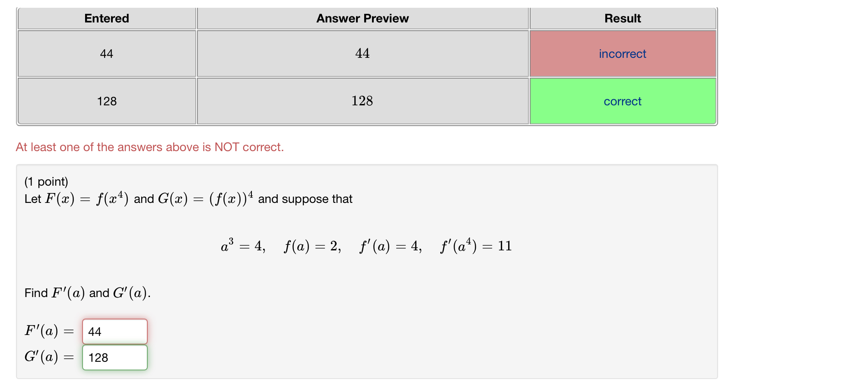Click the G'(a) answer input containing 128

(x=114, y=357)
